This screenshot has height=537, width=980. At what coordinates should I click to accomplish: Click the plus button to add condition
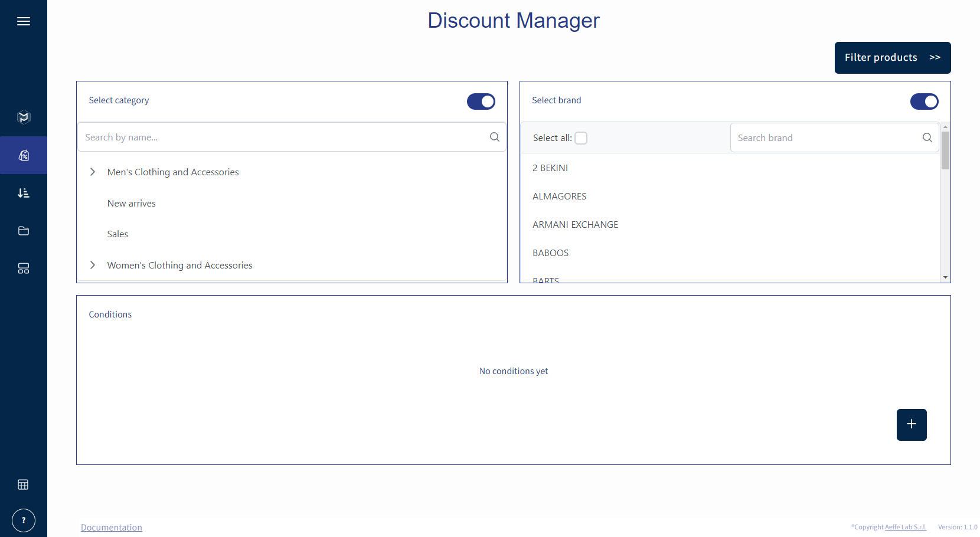point(911,424)
